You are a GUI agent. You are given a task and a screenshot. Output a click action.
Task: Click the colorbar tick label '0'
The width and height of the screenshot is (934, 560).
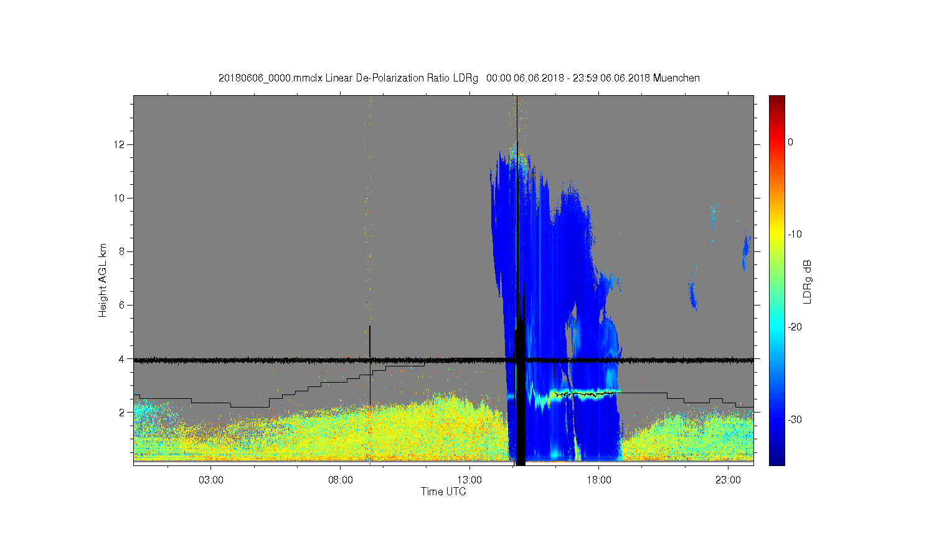point(790,142)
